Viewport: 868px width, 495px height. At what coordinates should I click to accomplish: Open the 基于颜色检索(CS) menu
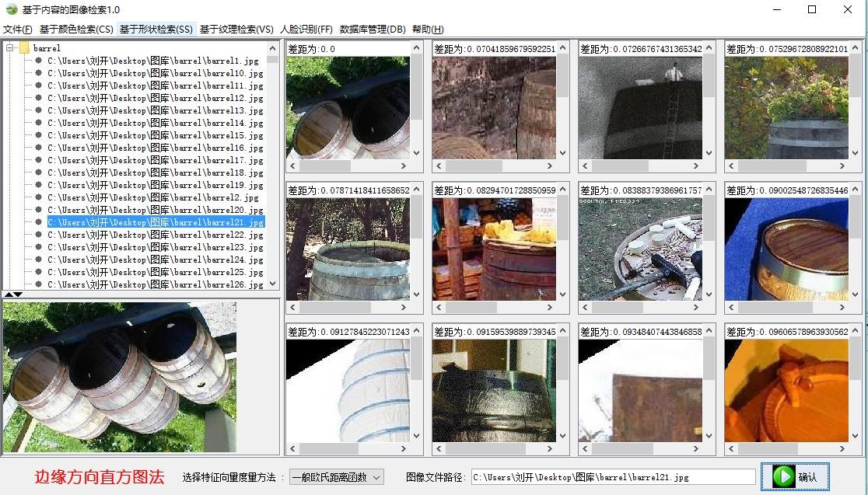click(x=76, y=30)
